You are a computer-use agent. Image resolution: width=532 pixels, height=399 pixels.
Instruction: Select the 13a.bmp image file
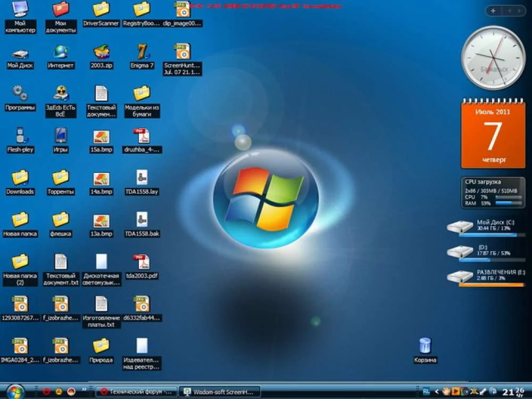coord(101,225)
